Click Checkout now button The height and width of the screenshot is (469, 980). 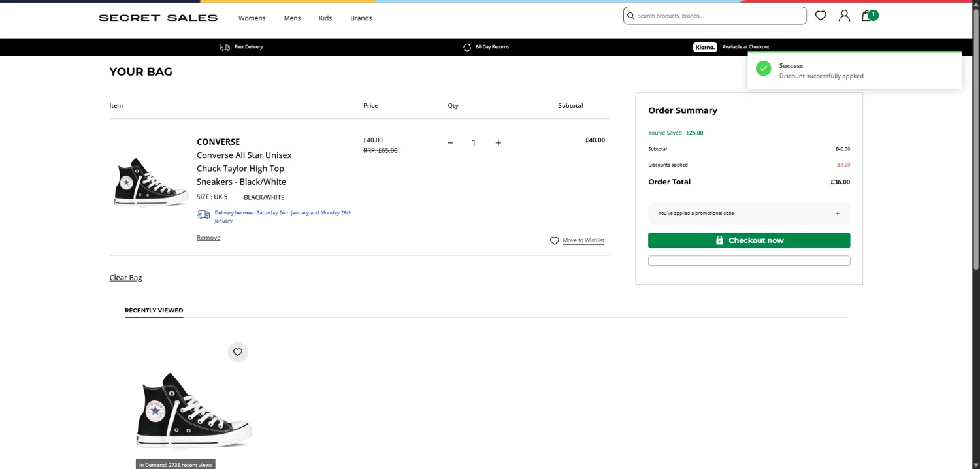pyautogui.click(x=749, y=240)
